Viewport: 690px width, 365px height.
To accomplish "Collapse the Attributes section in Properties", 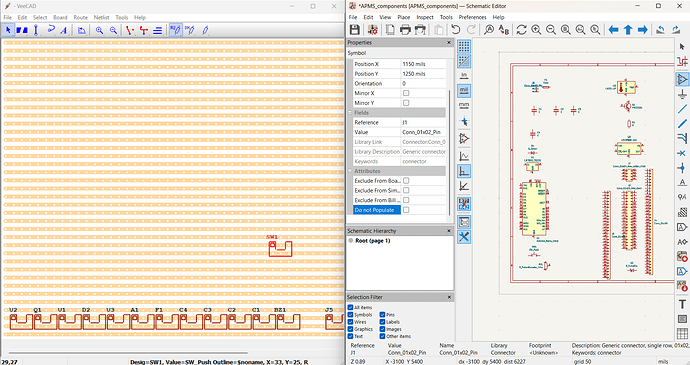I will 351,171.
